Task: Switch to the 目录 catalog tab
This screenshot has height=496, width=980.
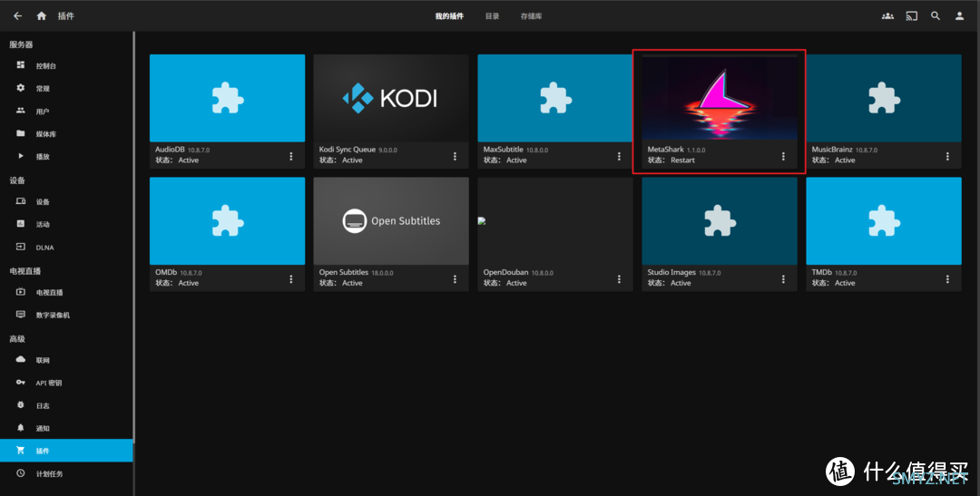Action: pos(493,16)
